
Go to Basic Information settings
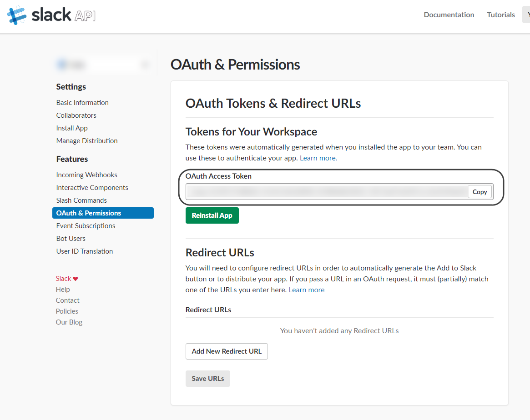coord(82,103)
